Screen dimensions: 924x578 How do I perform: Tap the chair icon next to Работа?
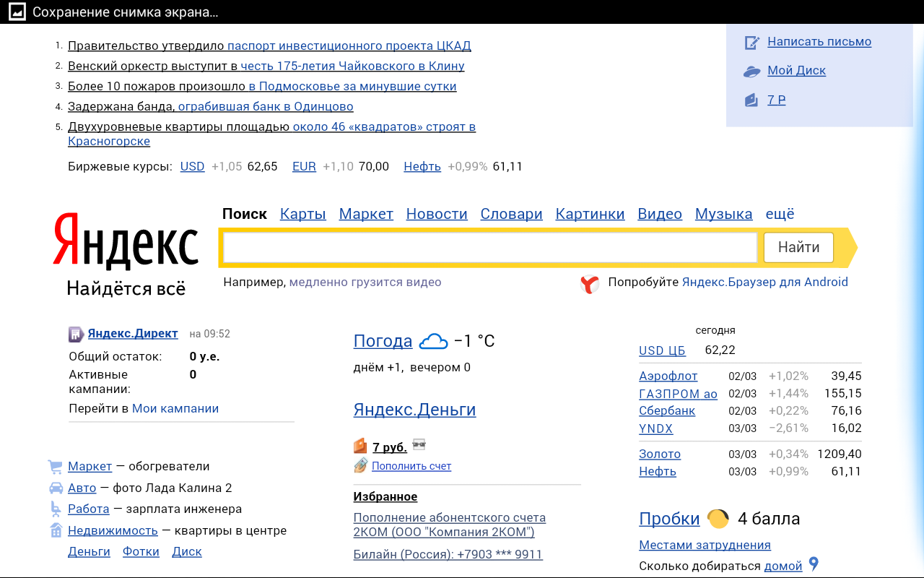pyautogui.click(x=56, y=509)
